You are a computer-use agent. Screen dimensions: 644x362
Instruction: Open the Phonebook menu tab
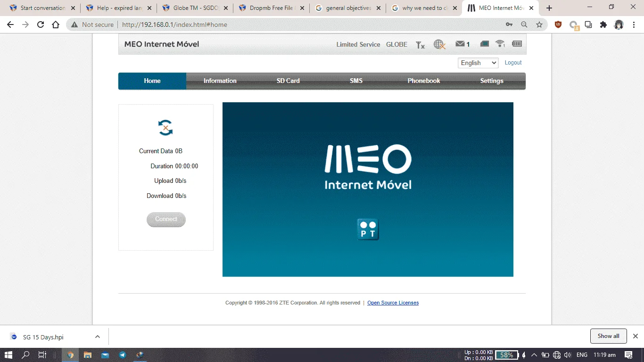[424, 81]
